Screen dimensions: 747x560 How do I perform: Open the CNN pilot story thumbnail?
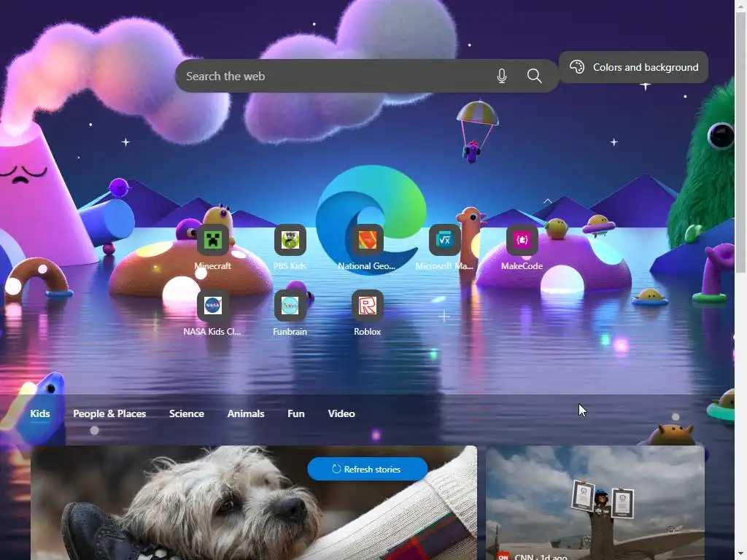595,503
